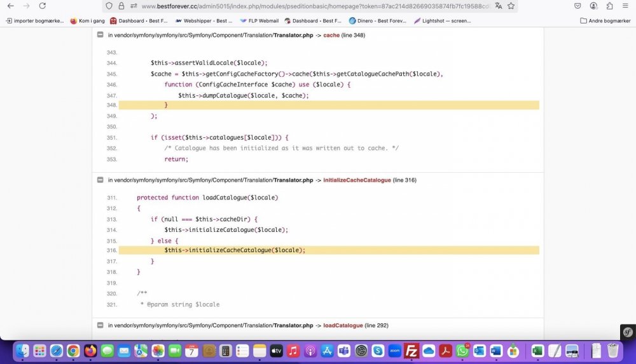
Task: Click 'protected function loadCatalogue($locale)' line
Action: (x=207, y=198)
